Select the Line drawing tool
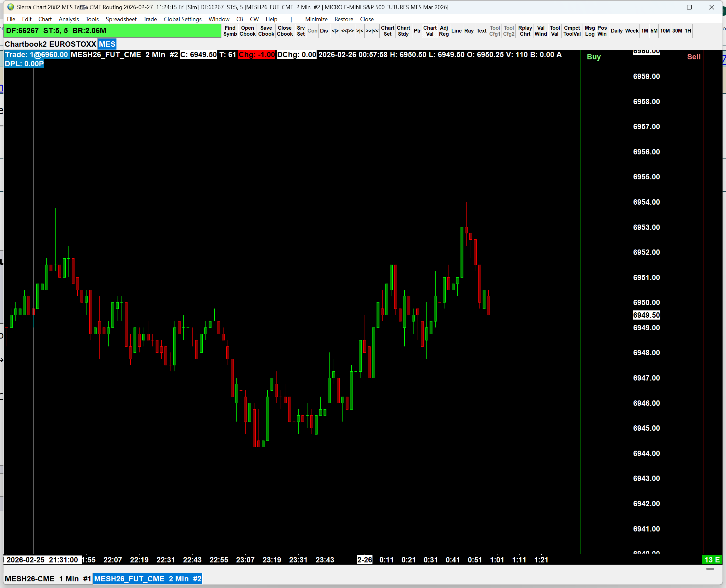Viewport: 726px width, 588px height. coord(456,31)
